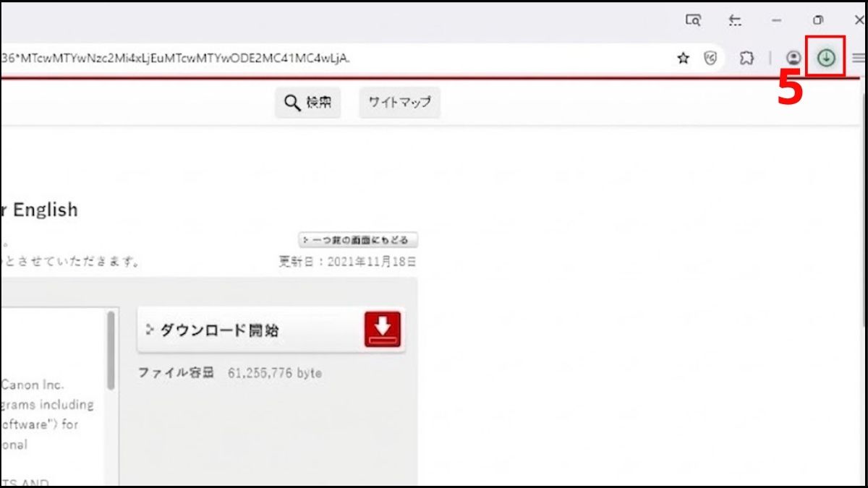Open the browser hamburger menu
The height and width of the screenshot is (488, 868).
[x=859, y=59]
